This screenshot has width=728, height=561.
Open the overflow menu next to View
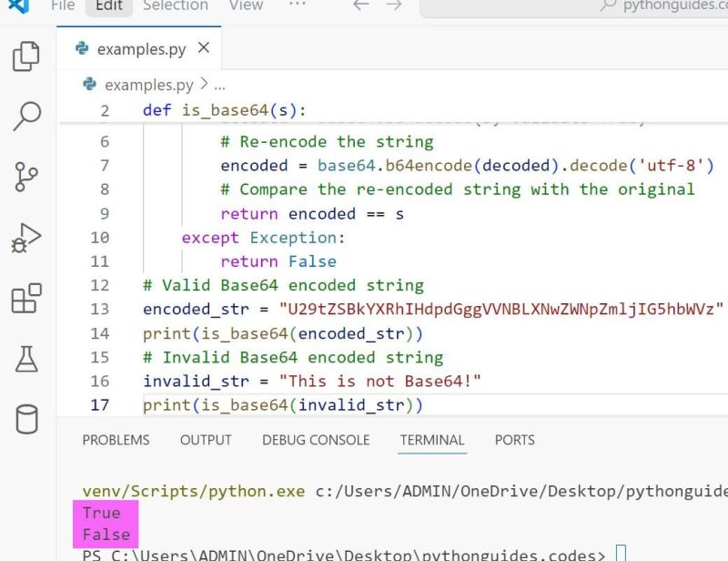[x=298, y=5]
